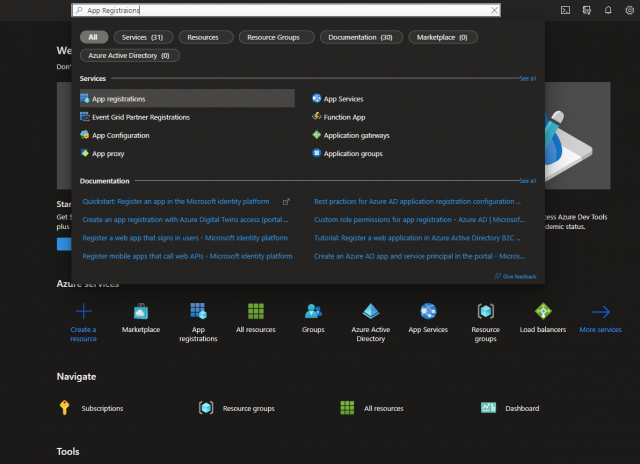Viewport: 640px width, 464px height.
Task: Open All resources grid icon in Azure services
Action: pyautogui.click(x=256, y=311)
